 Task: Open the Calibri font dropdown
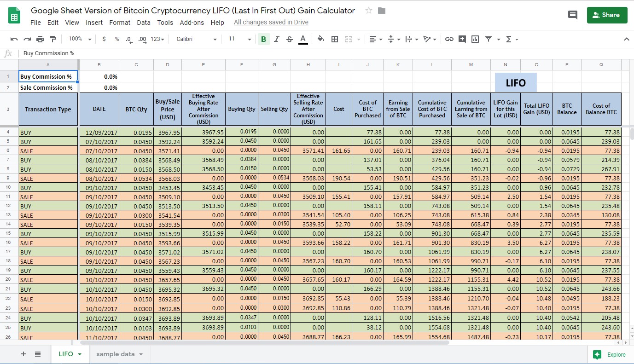[196, 39]
